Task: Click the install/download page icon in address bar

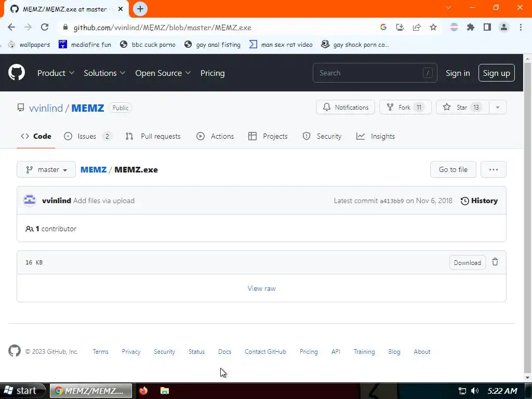Action: click(400, 28)
